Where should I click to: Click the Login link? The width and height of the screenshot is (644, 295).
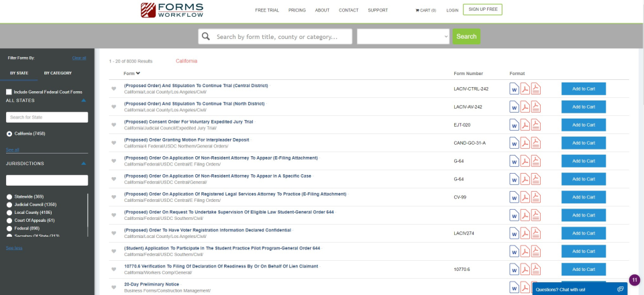[452, 10]
